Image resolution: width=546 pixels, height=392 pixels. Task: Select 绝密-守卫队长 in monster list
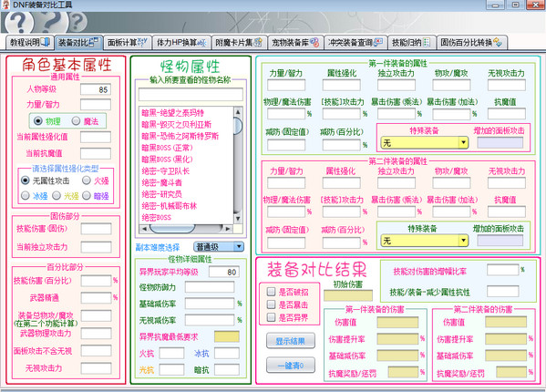165,171
